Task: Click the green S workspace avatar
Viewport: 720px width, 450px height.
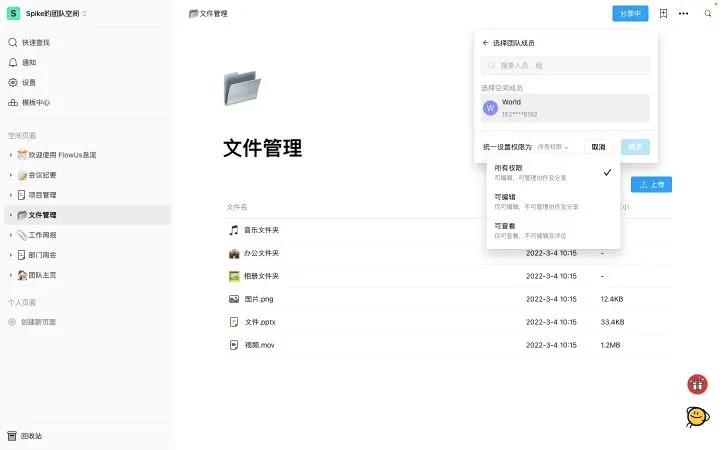Action: coord(13,13)
